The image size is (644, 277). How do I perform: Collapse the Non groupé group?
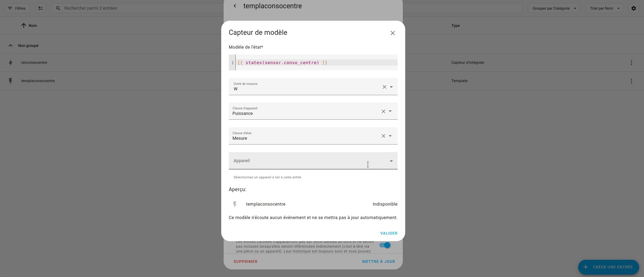11,46
